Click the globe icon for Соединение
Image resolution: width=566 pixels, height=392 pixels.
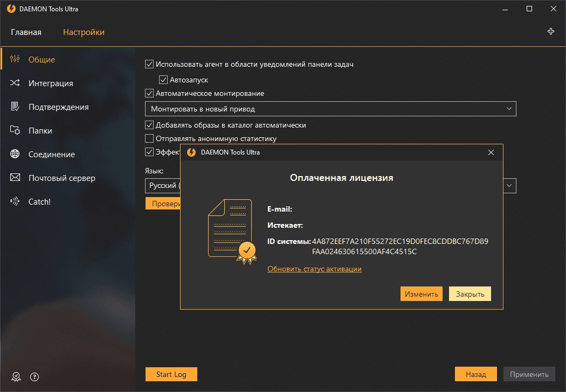click(x=15, y=154)
